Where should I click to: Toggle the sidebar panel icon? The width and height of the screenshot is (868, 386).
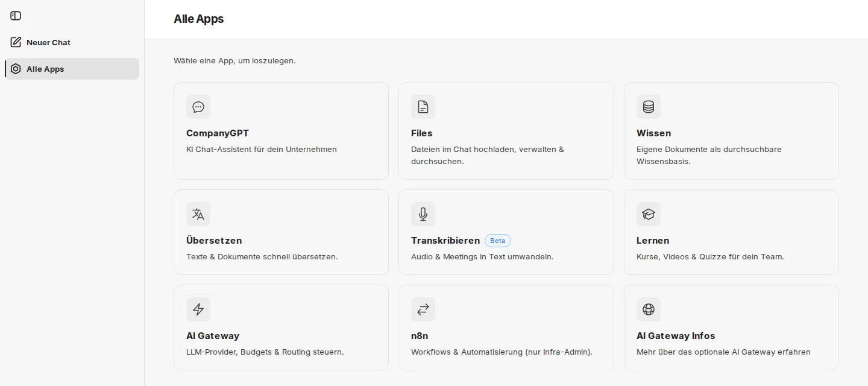[16, 16]
